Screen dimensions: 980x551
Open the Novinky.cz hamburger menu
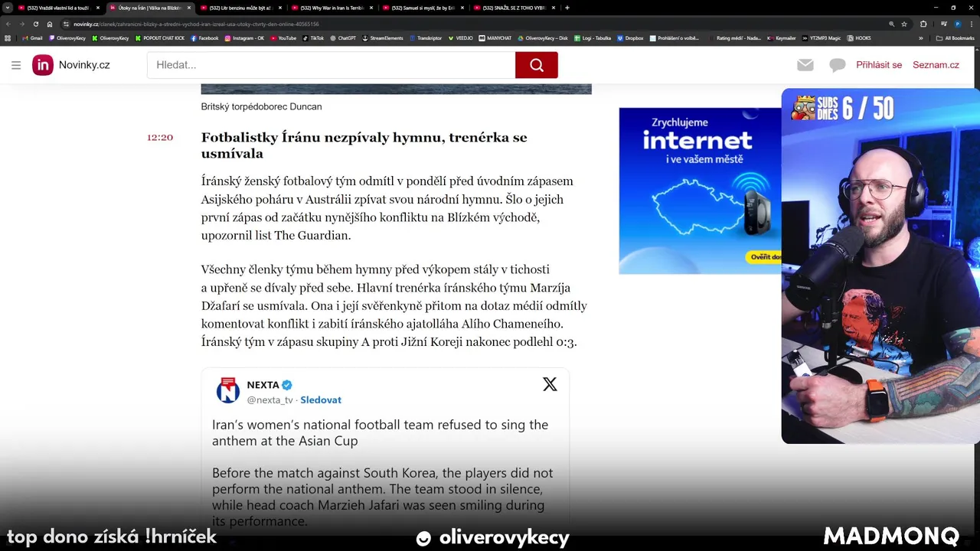[x=16, y=65]
